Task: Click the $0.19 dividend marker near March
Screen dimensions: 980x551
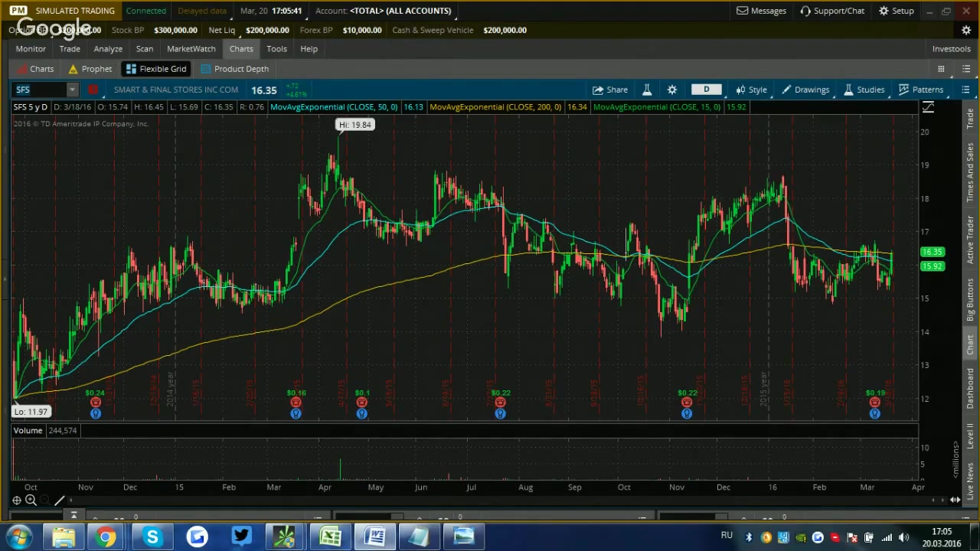Action: click(874, 403)
